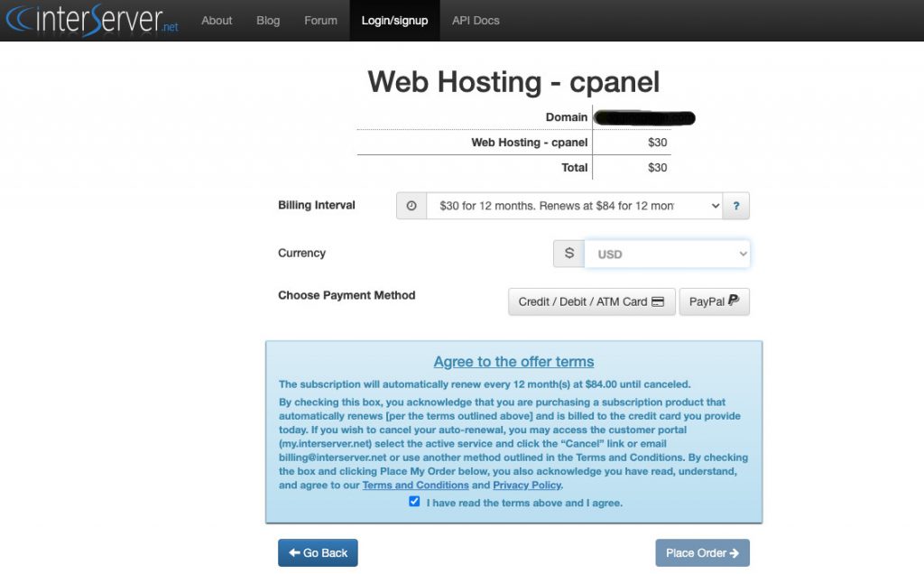This screenshot has height=574, width=924.
Task: Go to the Forum
Action: (x=320, y=21)
